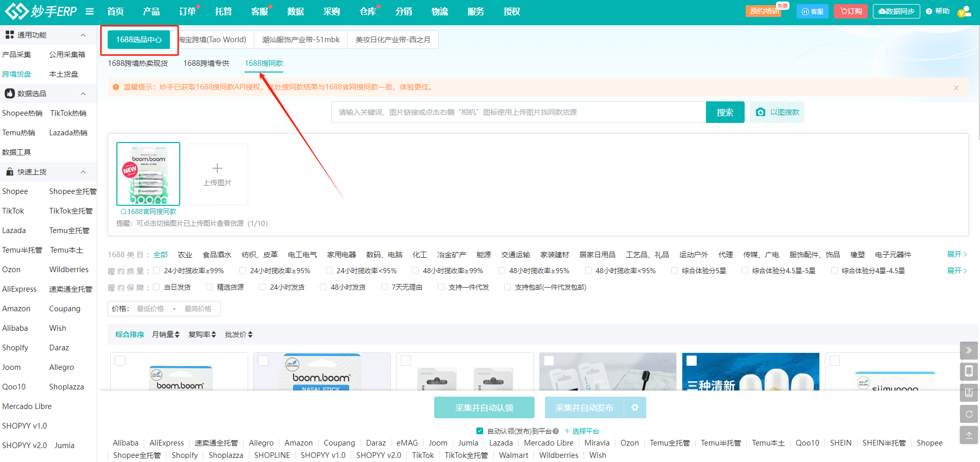Screen dimensions: 980x462
Task: Check the 24小时揽收率≥99% filter
Action: click(157, 271)
